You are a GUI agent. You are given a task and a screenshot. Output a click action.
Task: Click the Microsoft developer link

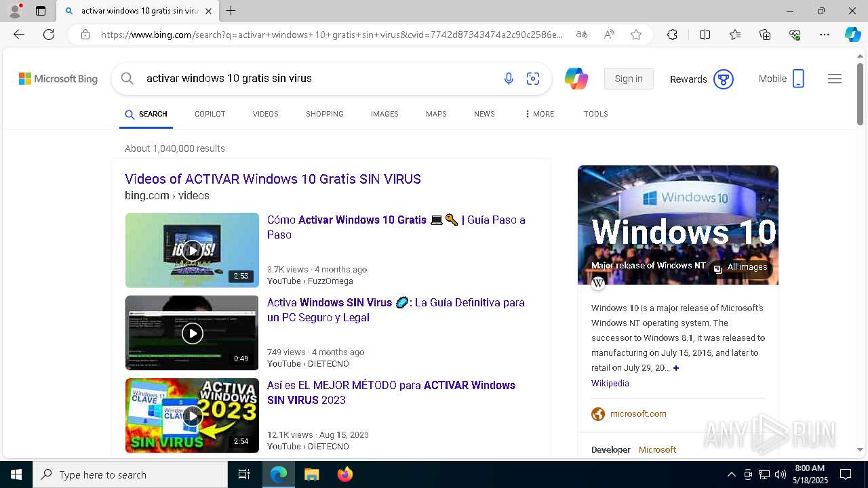point(657,449)
